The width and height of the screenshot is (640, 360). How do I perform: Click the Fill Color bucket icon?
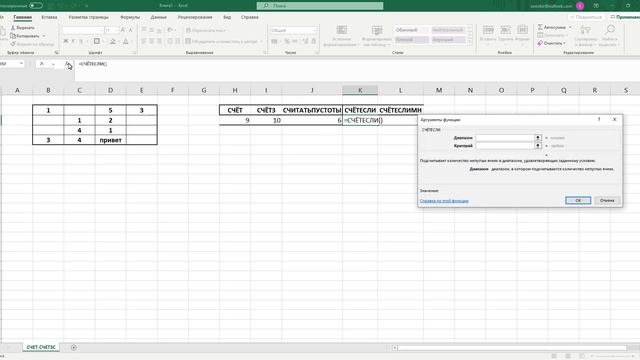pos(113,41)
